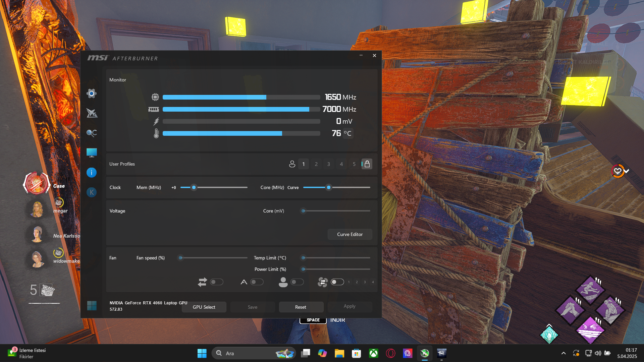Viewport: 644px width, 362px height.
Task: Click the MSI dragon wing sidebar icon
Action: [x=92, y=113]
